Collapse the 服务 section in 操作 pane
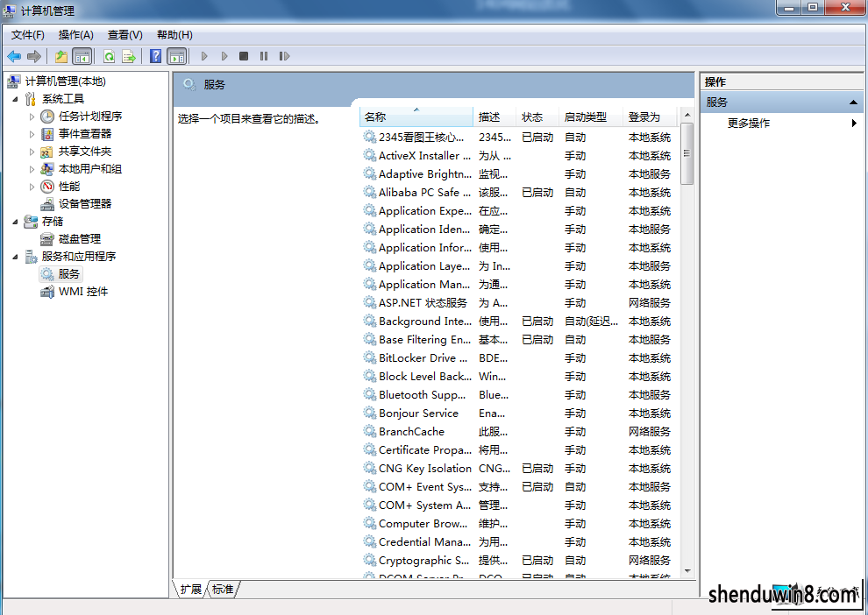 click(x=853, y=102)
